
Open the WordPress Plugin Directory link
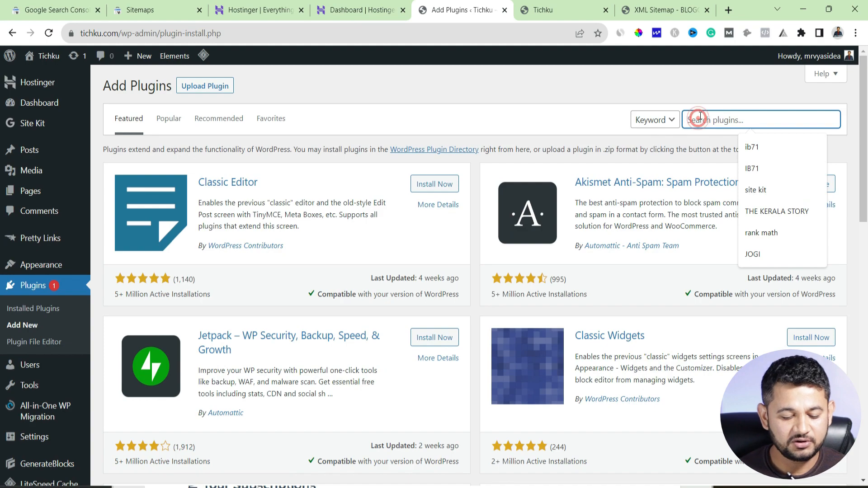click(434, 150)
